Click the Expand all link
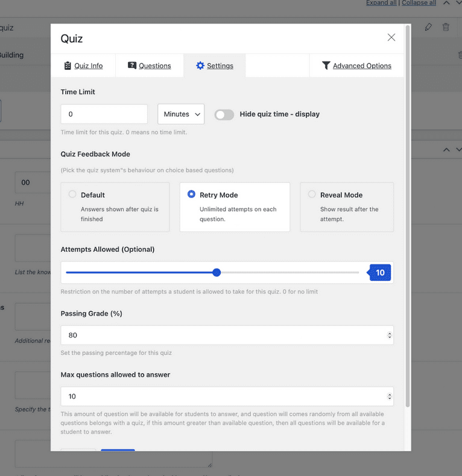 [381, 3]
